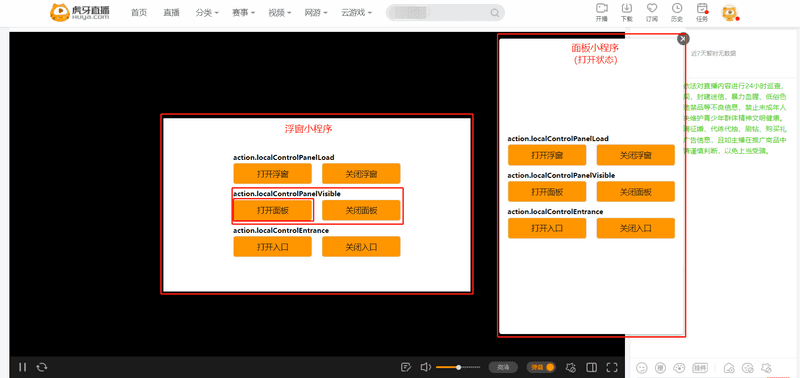Mute the player volume speaker icon
The width and height of the screenshot is (800, 378).
426,367
